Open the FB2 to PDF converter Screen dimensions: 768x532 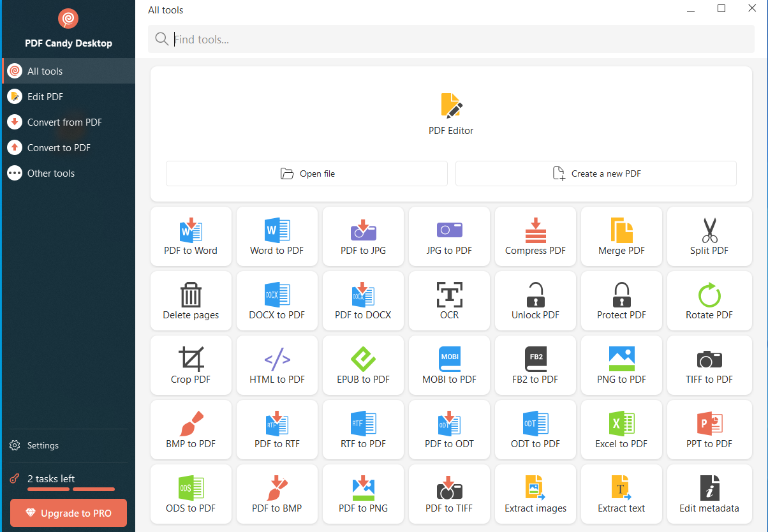[535, 366]
